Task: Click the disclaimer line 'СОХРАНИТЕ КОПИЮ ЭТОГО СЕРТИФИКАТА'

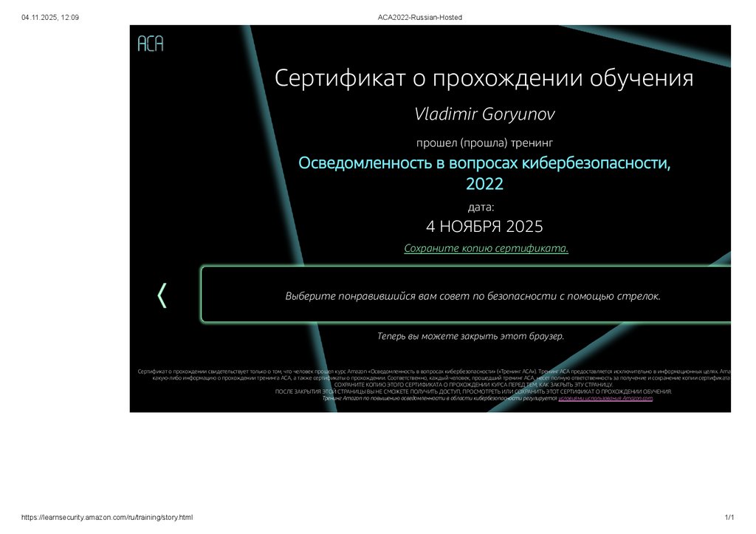Action: (473, 385)
